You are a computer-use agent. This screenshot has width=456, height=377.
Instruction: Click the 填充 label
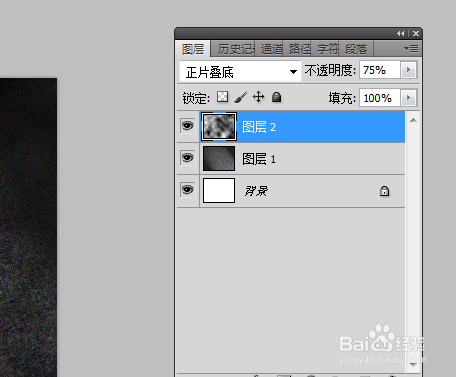[x=342, y=98]
